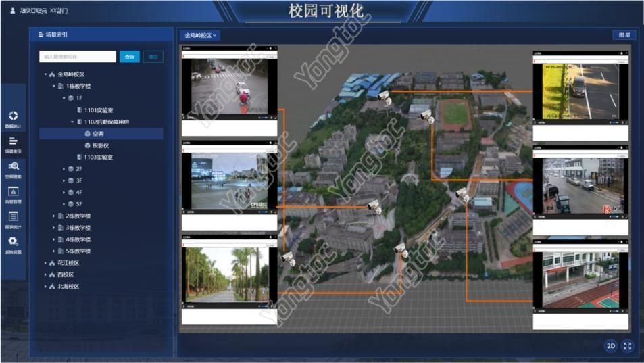This screenshot has width=644, height=363.
Task: Collapse the 1102后勤保障用房 node
Action: (72, 122)
